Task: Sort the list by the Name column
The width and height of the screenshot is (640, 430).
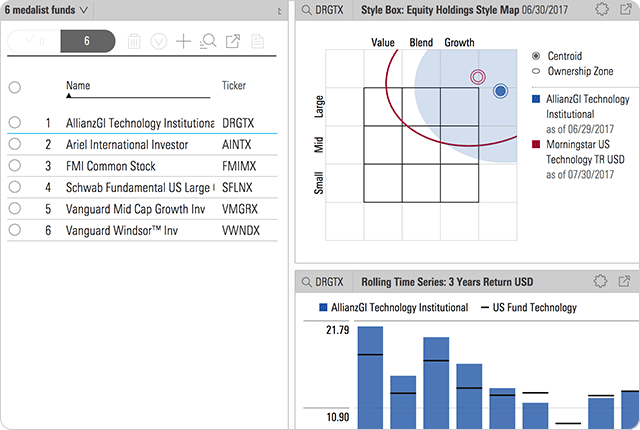Action: pyautogui.click(x=78, y=86)
